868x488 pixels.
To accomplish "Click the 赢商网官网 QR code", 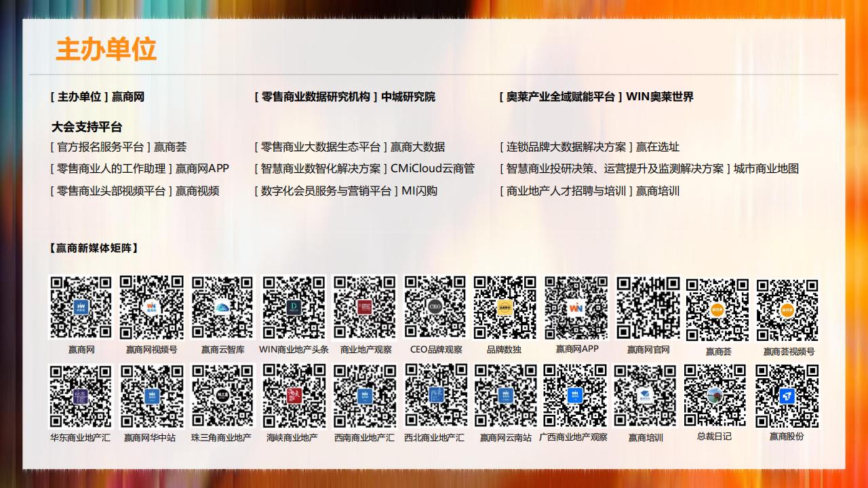I will click(648, 307).
